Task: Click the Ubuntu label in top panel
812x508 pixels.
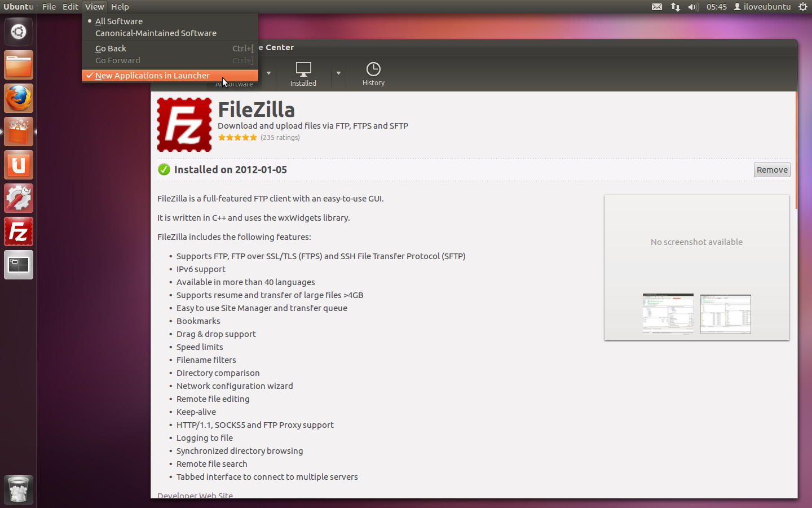Action: [x=19, y=7]
